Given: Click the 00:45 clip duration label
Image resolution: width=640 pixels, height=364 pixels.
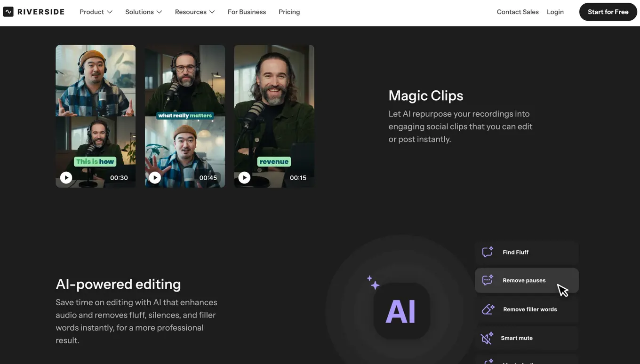Looking at the screenshot, I should coord(208,178).
